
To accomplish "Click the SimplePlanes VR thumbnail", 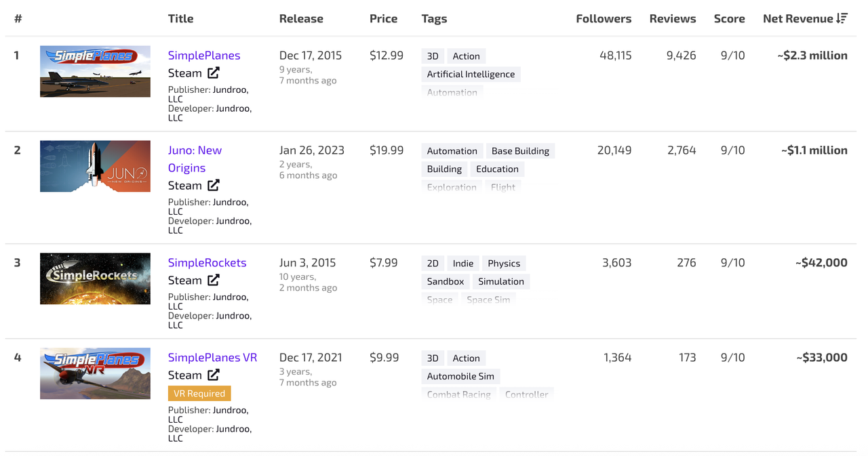I will tap(95, 373).
